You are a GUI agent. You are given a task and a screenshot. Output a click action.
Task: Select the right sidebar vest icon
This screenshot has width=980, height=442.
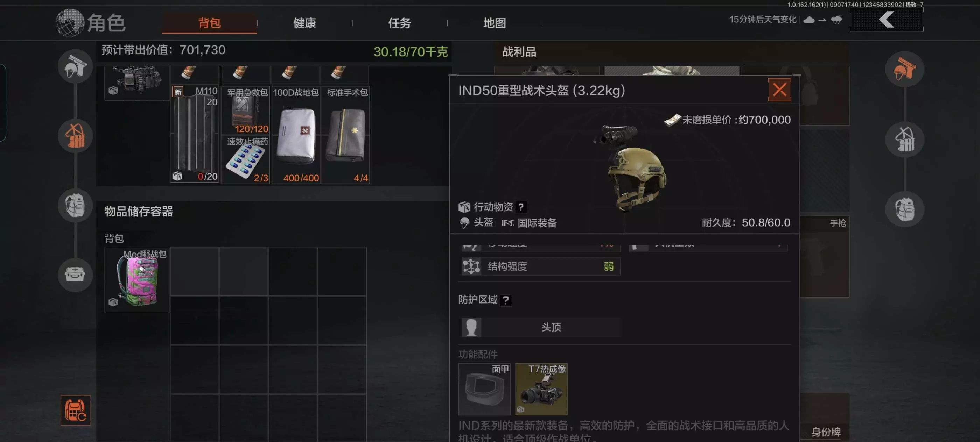904,139
